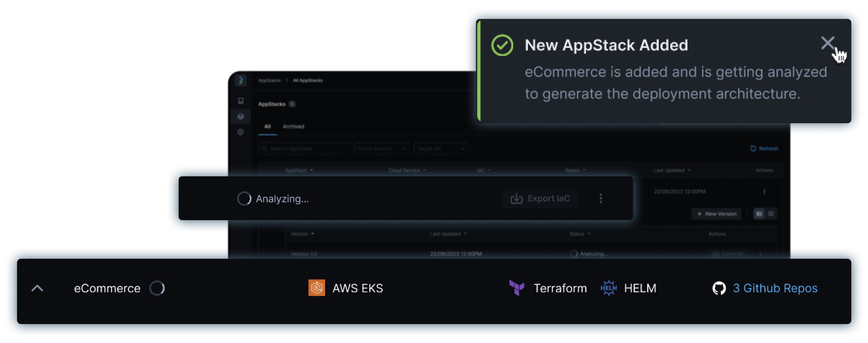Click All AppStacks breadcrumb
The image size is (868, 343).
point(308,80)
